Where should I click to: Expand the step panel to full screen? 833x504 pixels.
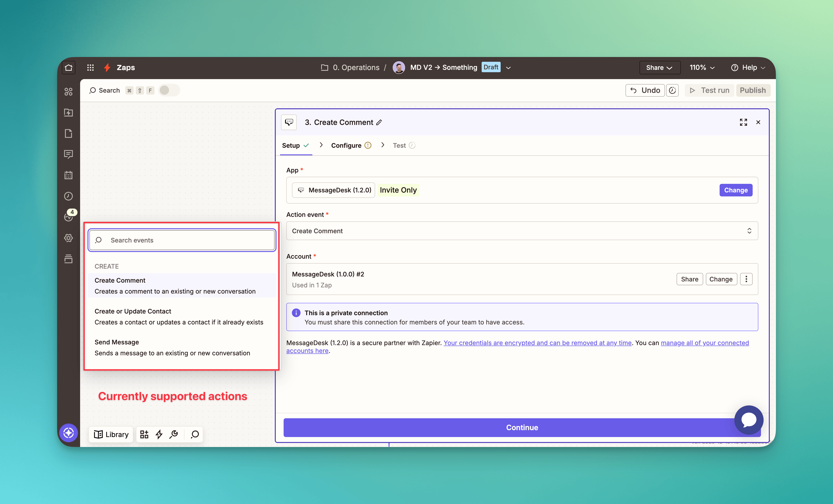pos(743,122)
